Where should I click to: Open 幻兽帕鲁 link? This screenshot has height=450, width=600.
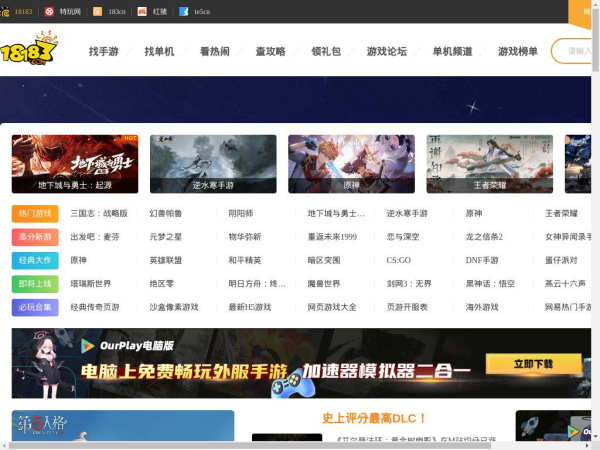166,214
